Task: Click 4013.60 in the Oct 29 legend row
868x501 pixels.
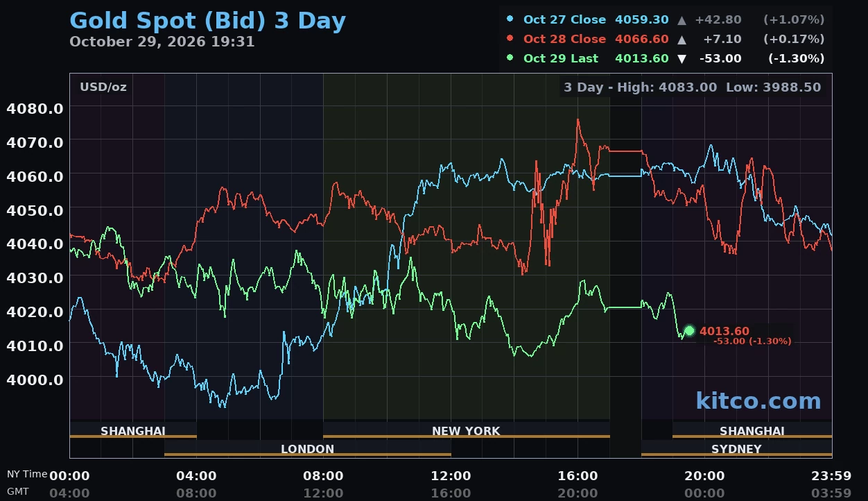Action: click(642, 58)
